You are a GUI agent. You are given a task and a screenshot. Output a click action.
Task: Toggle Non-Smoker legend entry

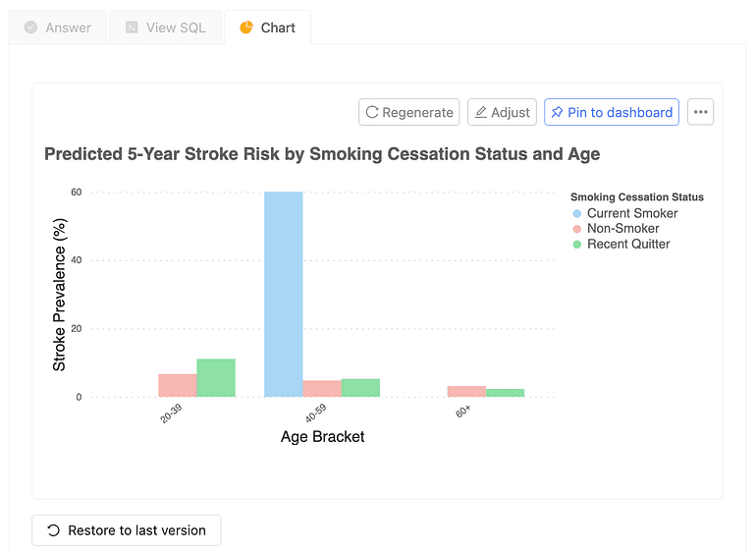[622, 228]
